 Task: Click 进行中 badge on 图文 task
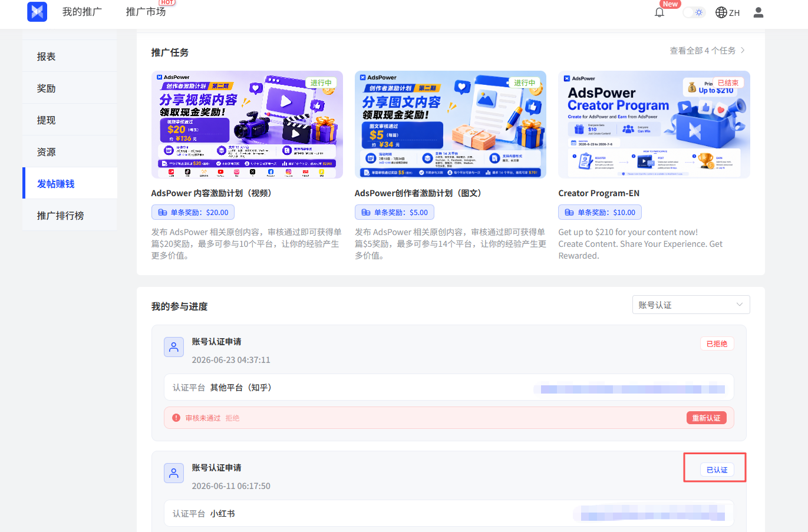[x=525, y=82]
